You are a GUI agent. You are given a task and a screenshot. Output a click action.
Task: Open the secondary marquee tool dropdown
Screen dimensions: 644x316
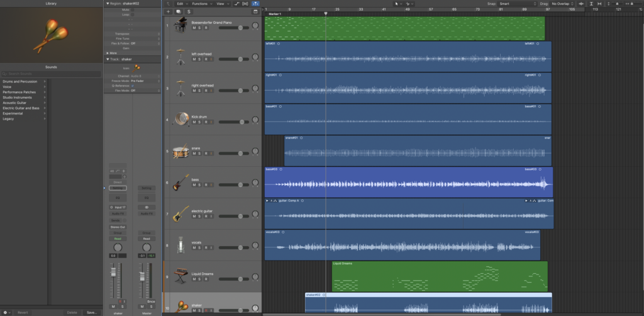click(409, 4)
